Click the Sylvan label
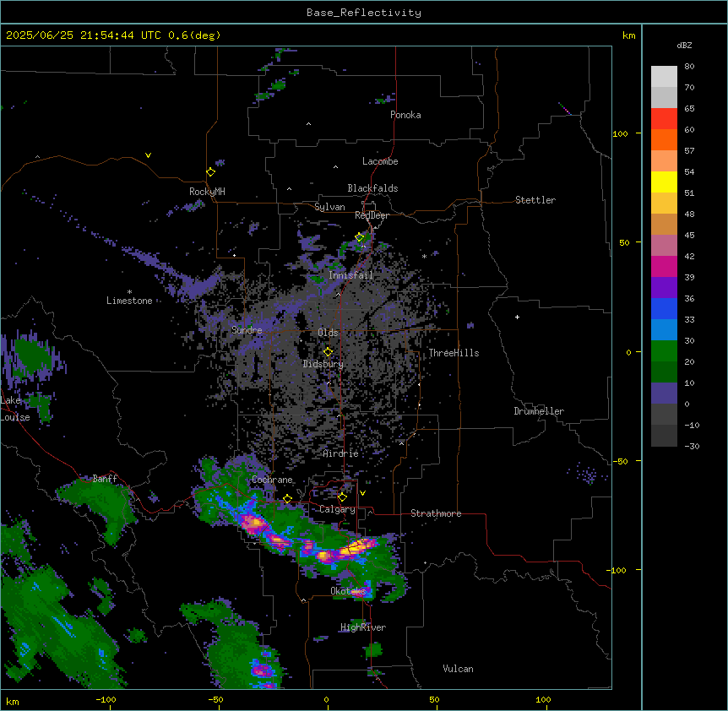Viewport: 728px width, 711px height. [329, 207]
